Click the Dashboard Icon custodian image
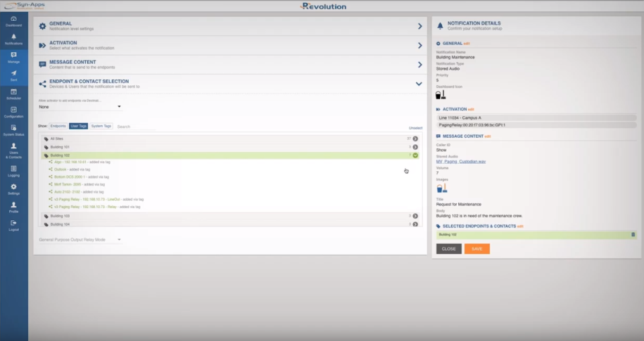The image size is (644, 341). (440, 95)
